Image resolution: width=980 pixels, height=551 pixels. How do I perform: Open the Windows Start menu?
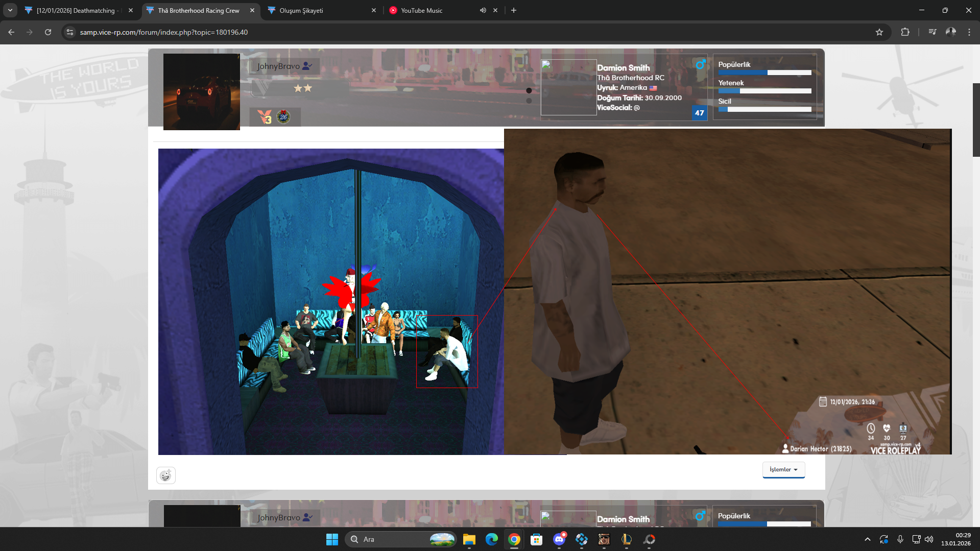pyautogui.click(x=332, y=539)
